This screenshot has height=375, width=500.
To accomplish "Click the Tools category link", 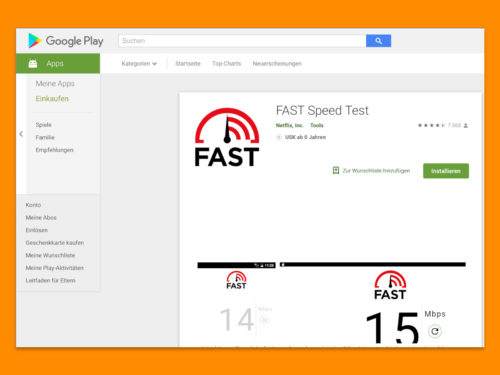I will pos(317,125).
